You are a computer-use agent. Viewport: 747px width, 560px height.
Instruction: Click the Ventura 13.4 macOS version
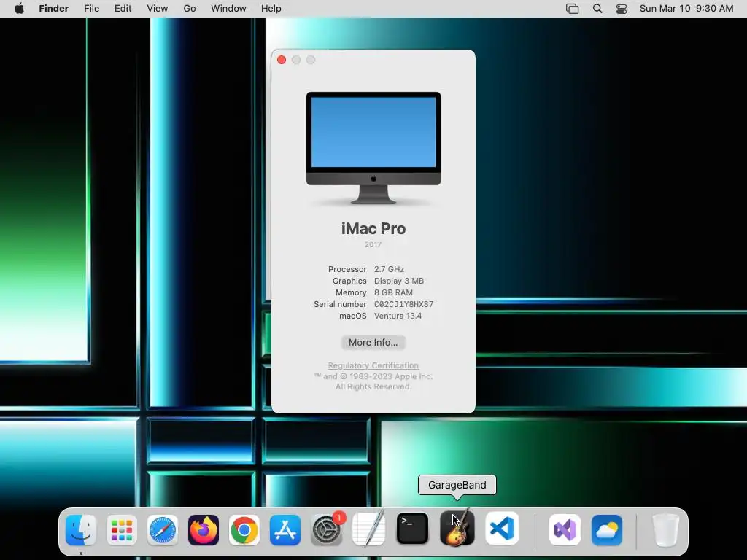click(x=398, y=316)
